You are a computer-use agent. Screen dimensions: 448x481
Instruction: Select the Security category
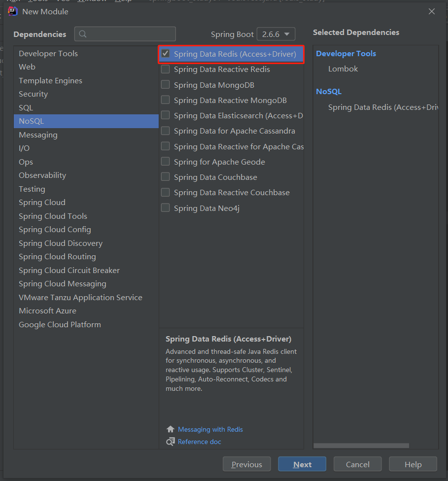point(86,94)
